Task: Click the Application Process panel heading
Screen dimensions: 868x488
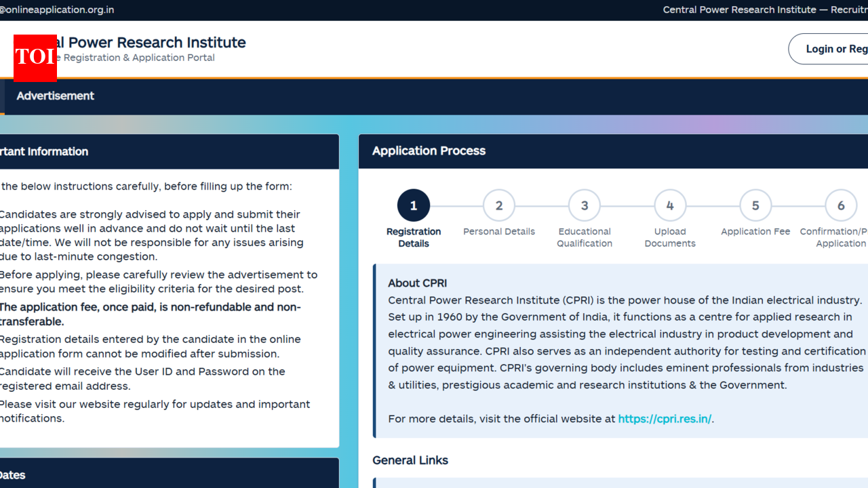Action: tap(429, 151)
